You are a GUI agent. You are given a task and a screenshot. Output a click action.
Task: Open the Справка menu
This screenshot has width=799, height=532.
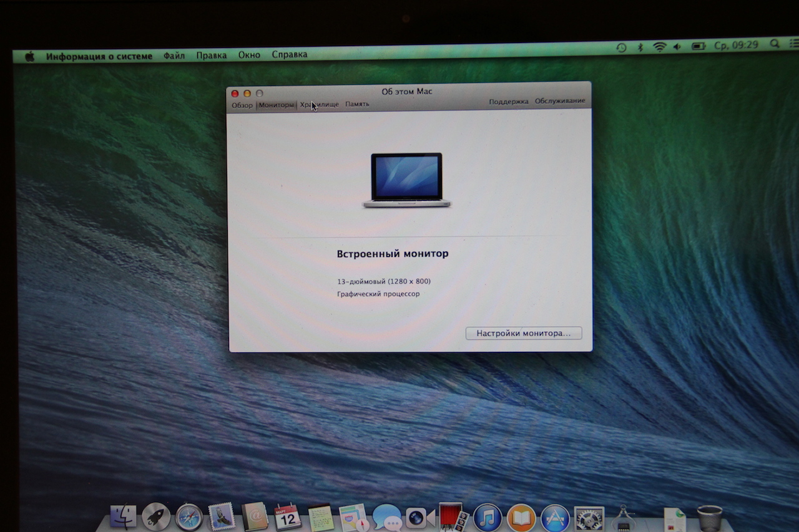click(x=290, y=54)
